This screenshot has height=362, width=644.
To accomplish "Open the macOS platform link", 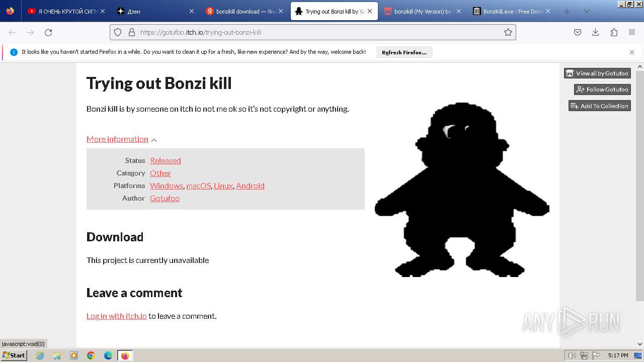I will pos(198,186).
